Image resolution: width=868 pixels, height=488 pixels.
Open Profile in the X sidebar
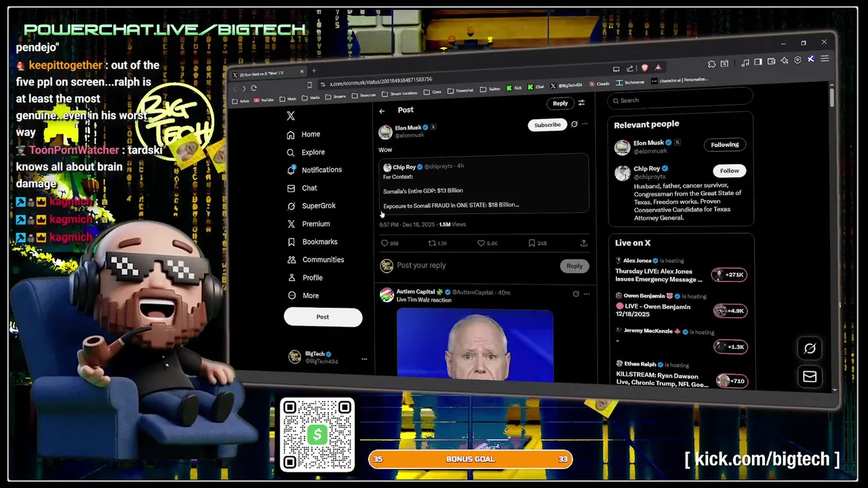(x=304, y=278)
